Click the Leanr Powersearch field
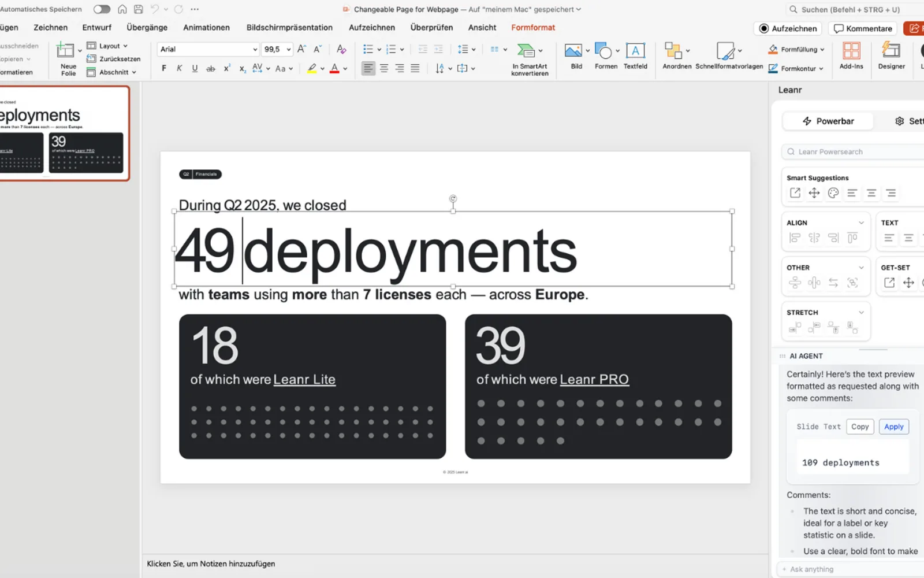 (x=852, y=151)
